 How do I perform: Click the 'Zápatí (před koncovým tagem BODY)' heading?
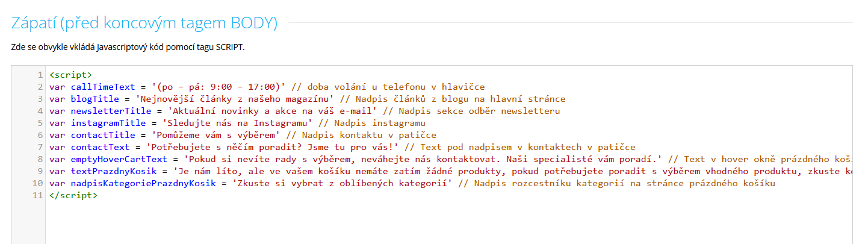pos(144,23)
